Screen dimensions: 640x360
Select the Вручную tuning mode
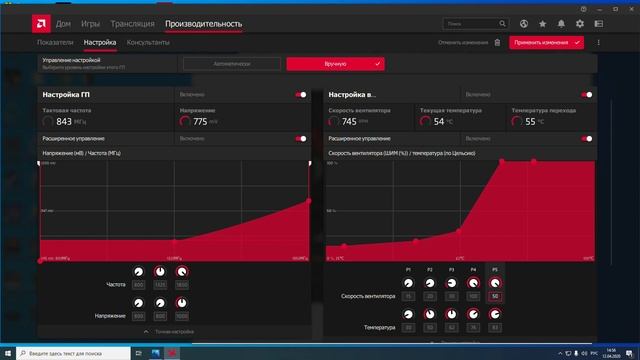[x=336, y=64]
